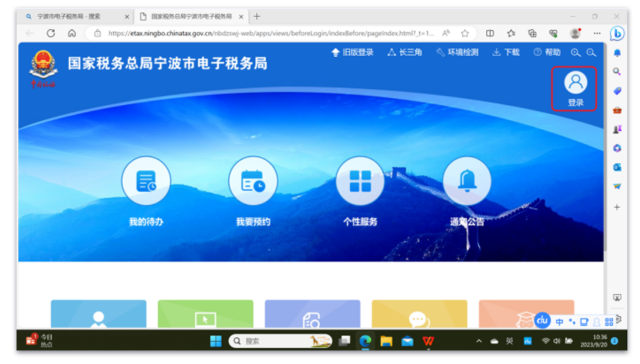Open 我要预约 calendar icon
The width and height of the screenshot is (640, 364).
pos(253,181)
